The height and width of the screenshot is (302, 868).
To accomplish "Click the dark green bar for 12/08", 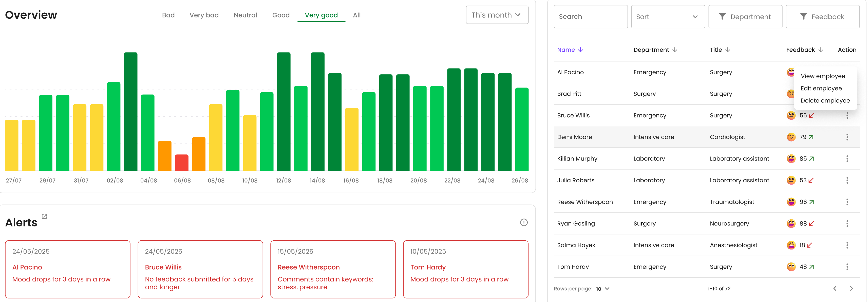I will (284, 112).
